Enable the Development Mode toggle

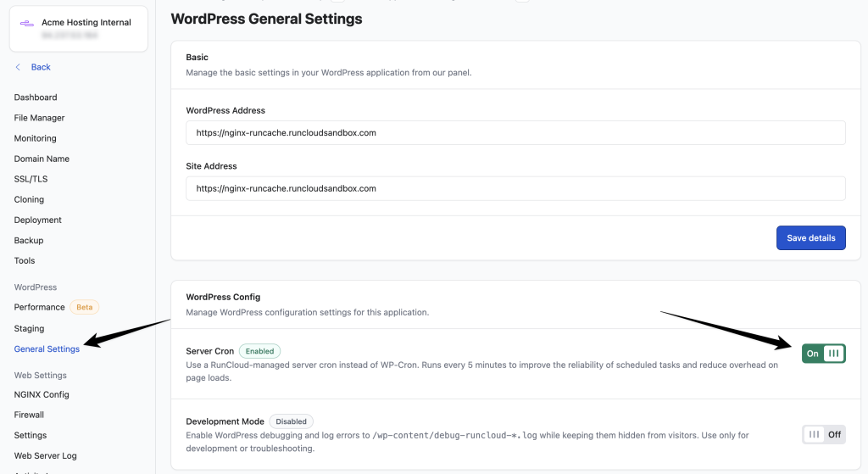[x=823, y=435]
